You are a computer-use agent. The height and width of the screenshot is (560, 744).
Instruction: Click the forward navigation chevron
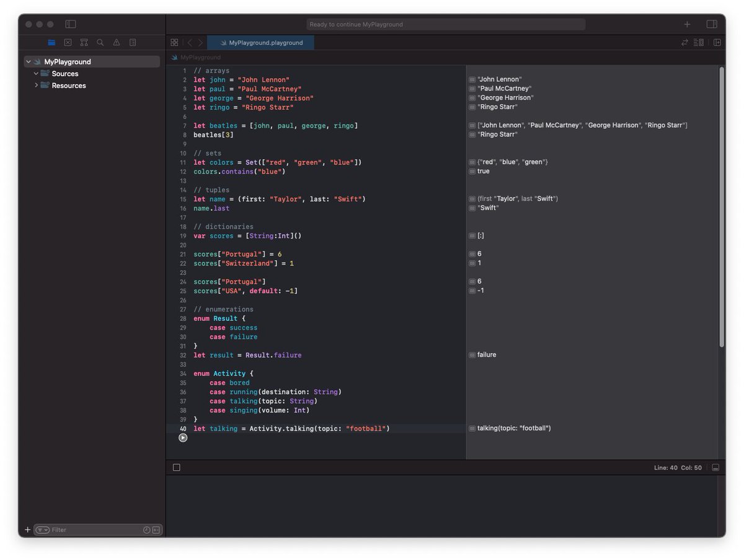click(200, 42)
